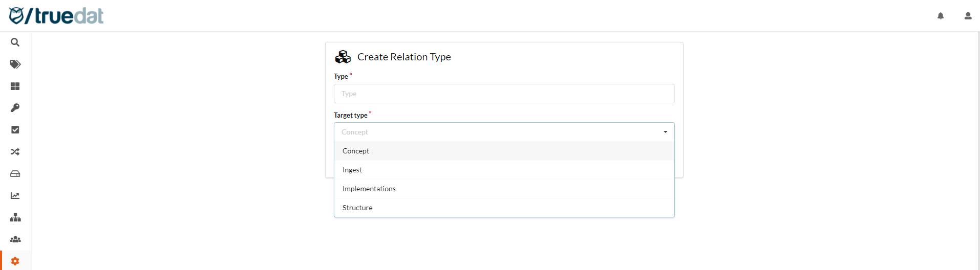
Task: Click the key icon in sidebar
Action: tap(15, 108)
